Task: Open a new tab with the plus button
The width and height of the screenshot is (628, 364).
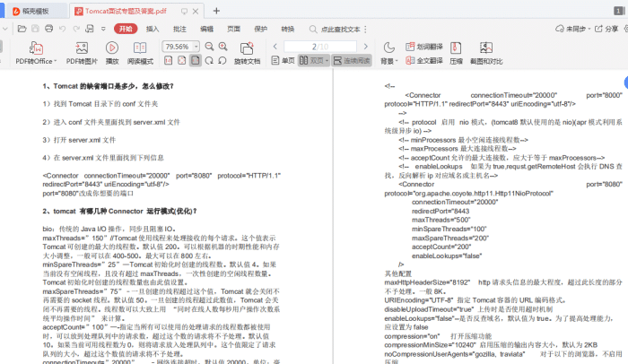Action: tap(216, 11)
